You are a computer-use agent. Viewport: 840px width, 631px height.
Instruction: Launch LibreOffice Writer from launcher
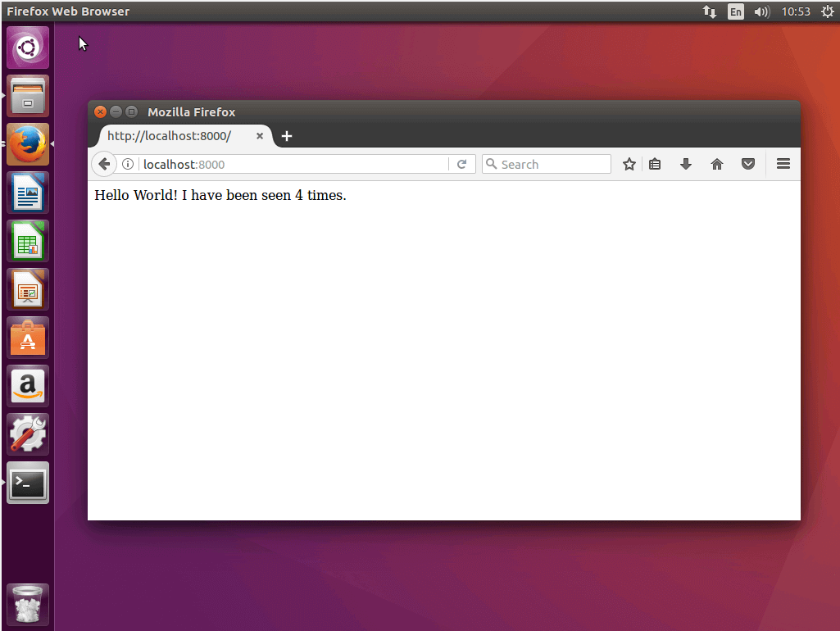[28, 193]
